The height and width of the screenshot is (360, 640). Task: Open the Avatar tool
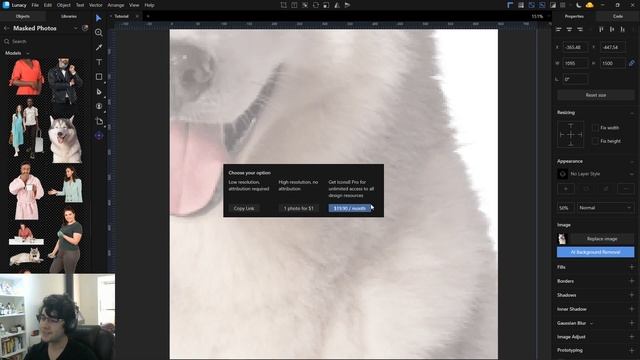[x=98, y=106]
